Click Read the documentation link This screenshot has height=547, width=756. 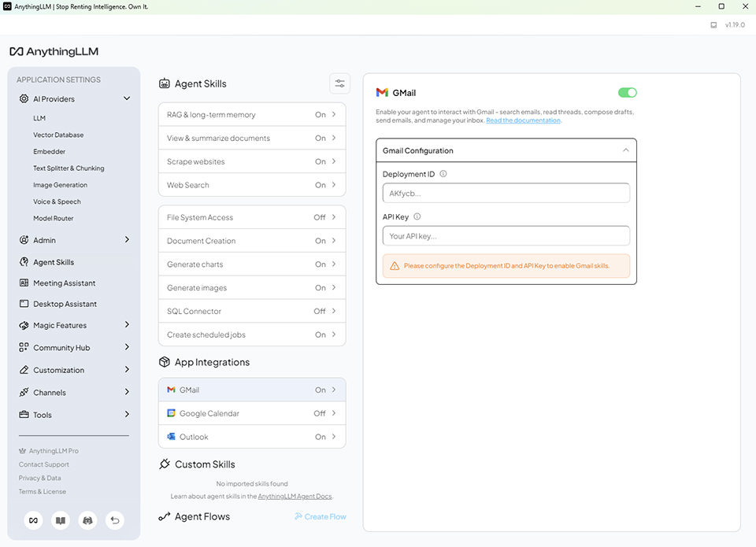(523, 120)
